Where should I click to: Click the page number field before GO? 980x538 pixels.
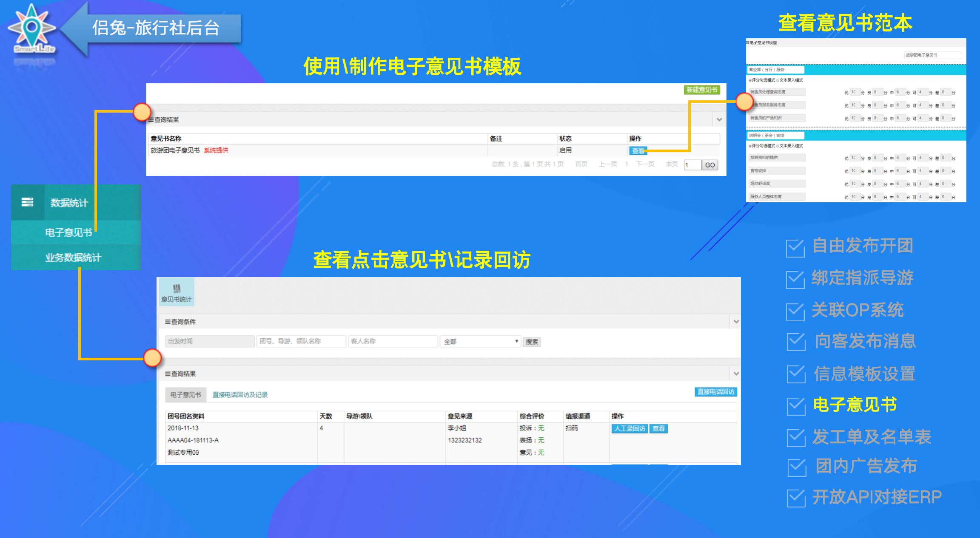click(692, 165)
